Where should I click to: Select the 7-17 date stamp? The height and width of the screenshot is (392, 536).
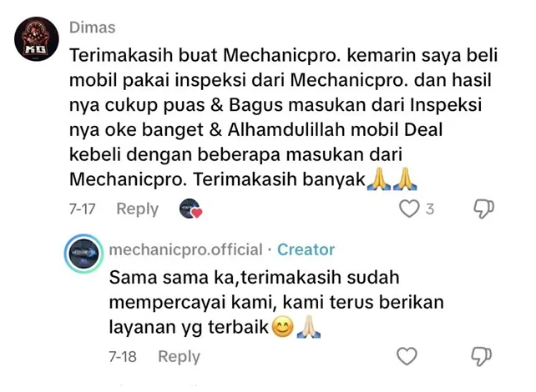pos(82,209)
